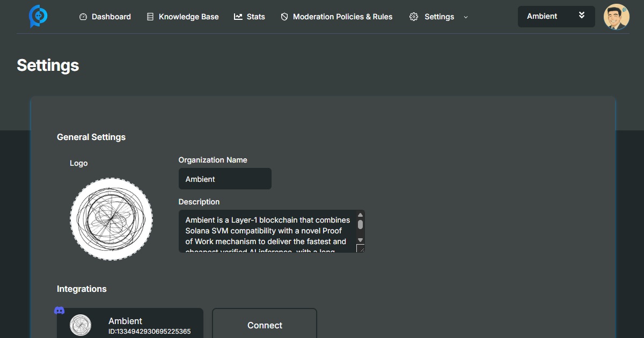
Task: Click the circular organization logo image
Action: click(111, 219)
